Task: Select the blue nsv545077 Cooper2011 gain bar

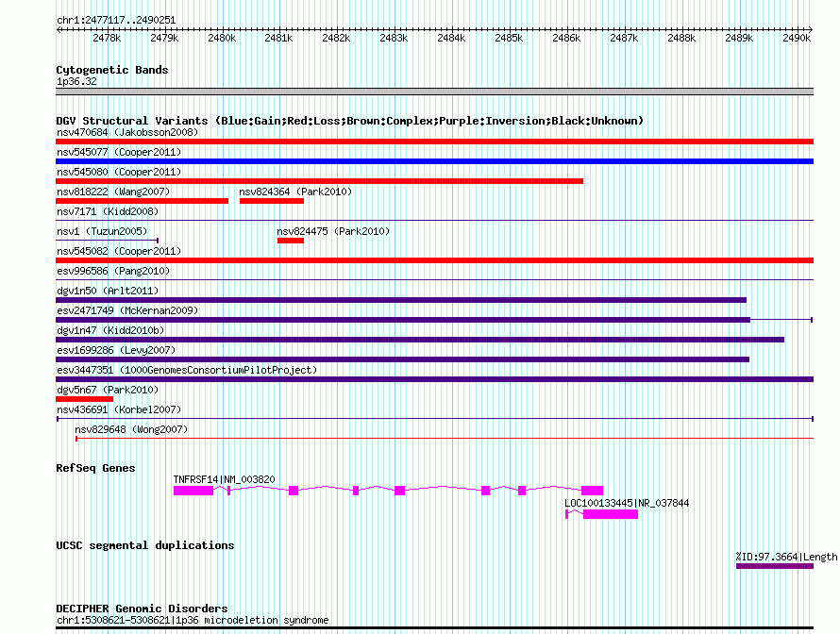Action: 434,161
